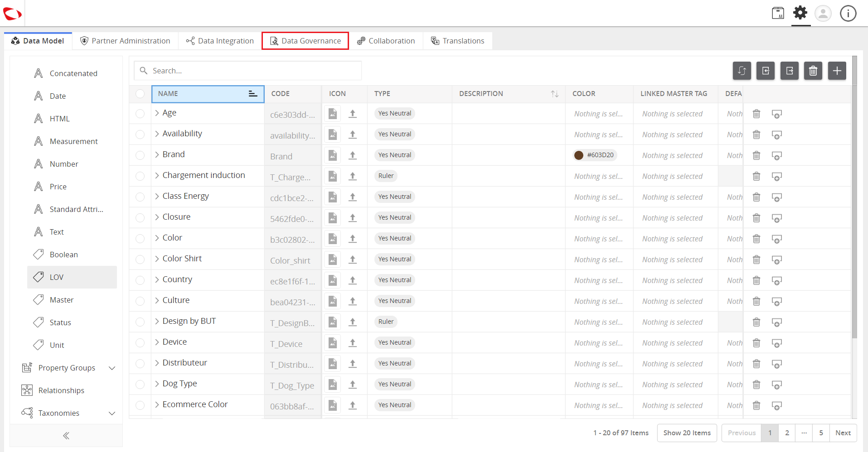Viewport: 868px width, 452px height.
Task: Click the pagination ellipsis button
Action: point(804,433)
